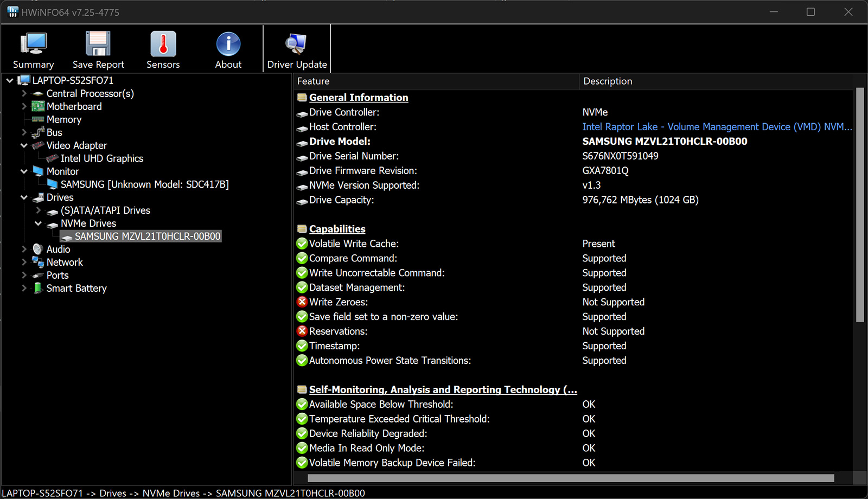Viewport: 868px width, 499px height.
Task: Click the Network computers icon
Action: point(38,262)
